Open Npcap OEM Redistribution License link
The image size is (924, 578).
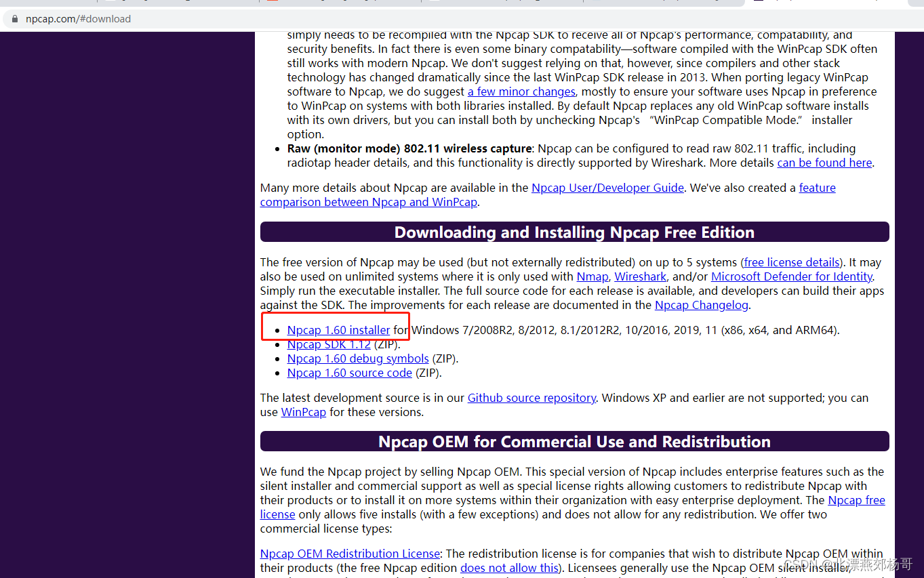(350, 554)
